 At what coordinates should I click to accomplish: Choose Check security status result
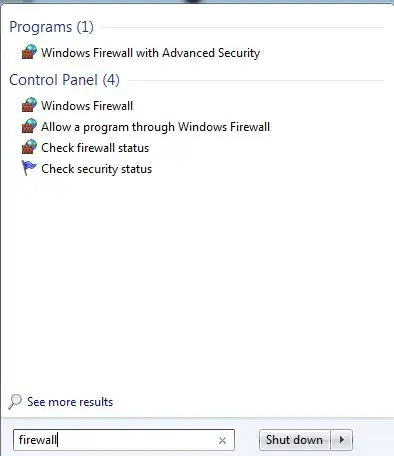tap(96, 169)
